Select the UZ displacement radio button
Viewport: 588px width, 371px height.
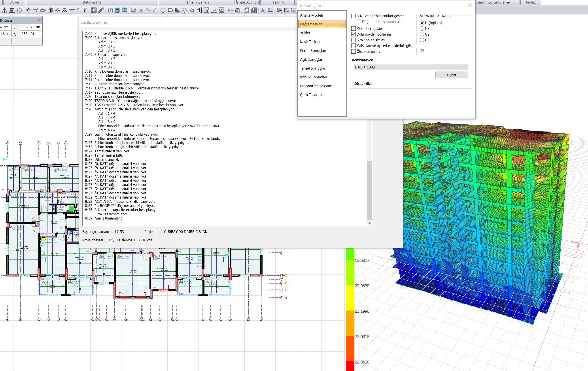[x=422, y=40]
